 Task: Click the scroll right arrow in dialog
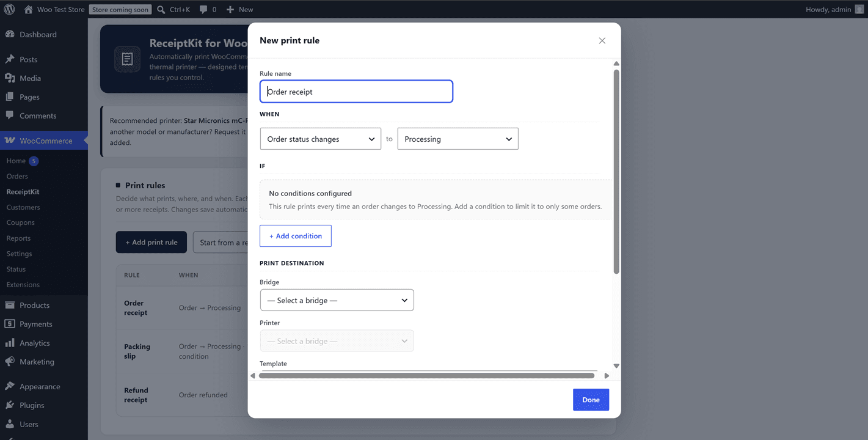(607, 376)
